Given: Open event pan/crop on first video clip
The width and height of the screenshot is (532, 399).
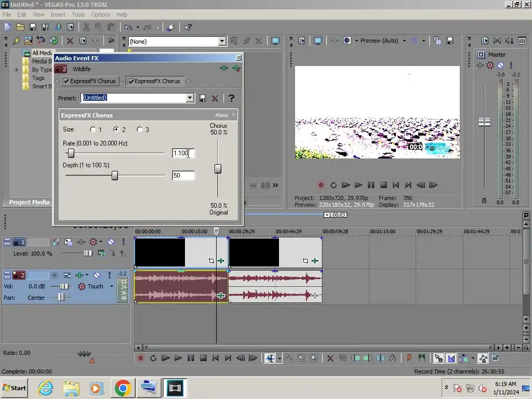Looking at the screenshot, I should click(211, 261).
